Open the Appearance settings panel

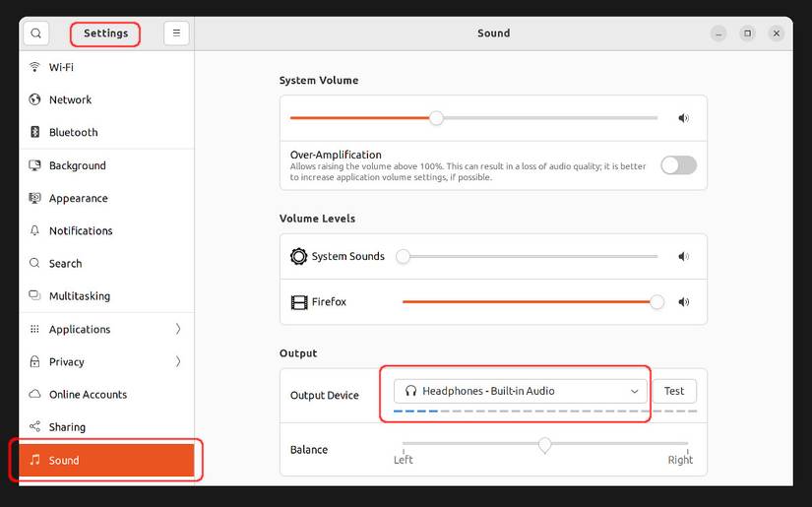click(78, 198)
